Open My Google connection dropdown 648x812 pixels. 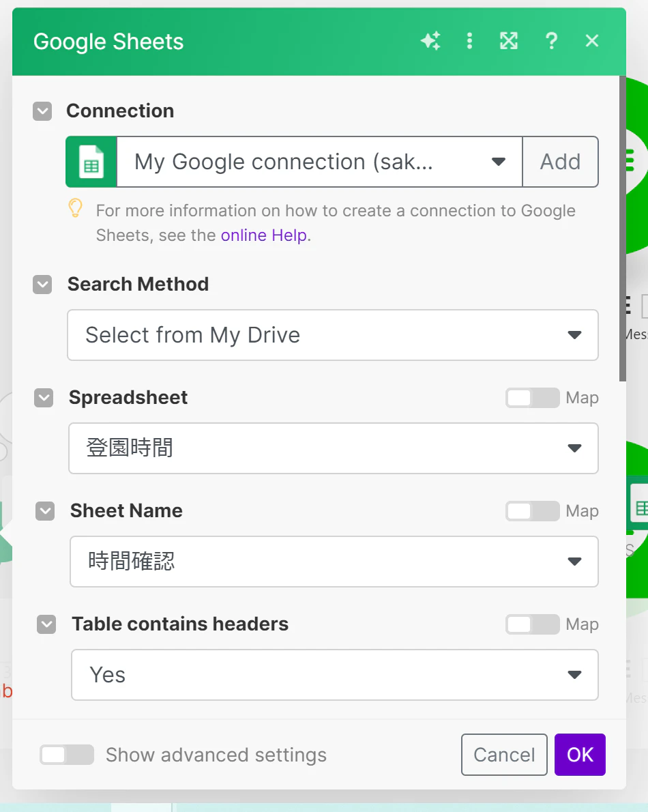[x=319, y=162]
